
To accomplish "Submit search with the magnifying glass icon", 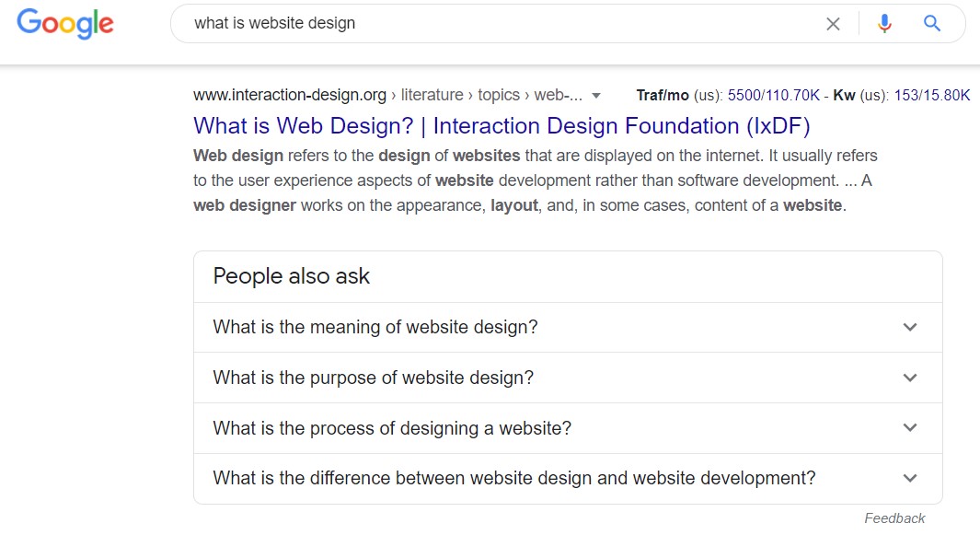I will pyautogui.click(x=932, y=24).
